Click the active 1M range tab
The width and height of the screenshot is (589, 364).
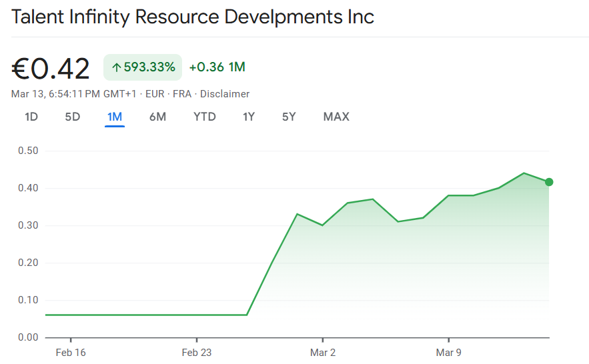tap(115, 117)
